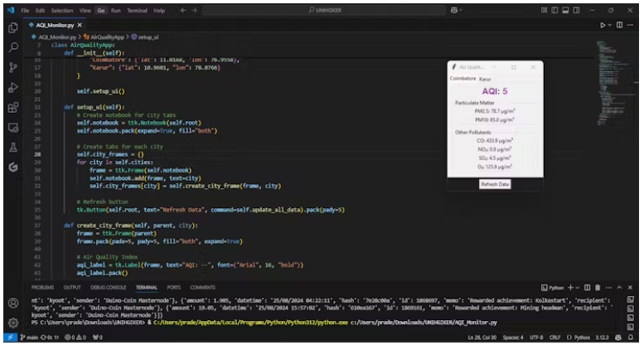The width and height of the screenshot is (644, 350).
Task: Click the Run Python File play button
Action: pyautogui.click(x=602, y=26)
